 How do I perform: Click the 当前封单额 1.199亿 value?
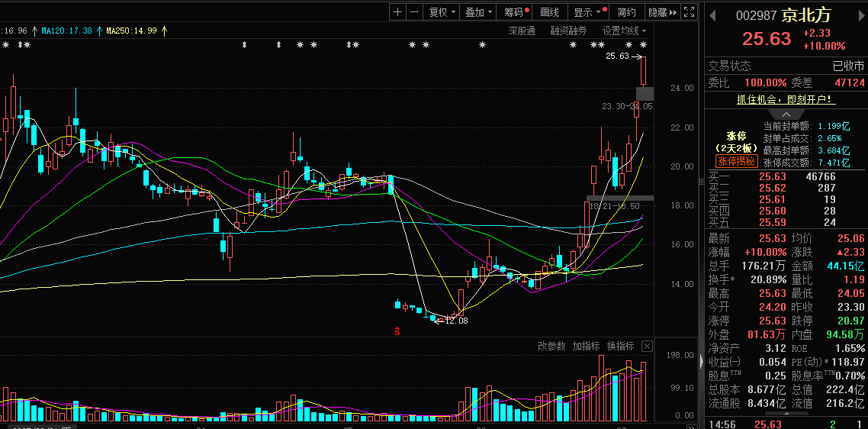pos(834,126)
